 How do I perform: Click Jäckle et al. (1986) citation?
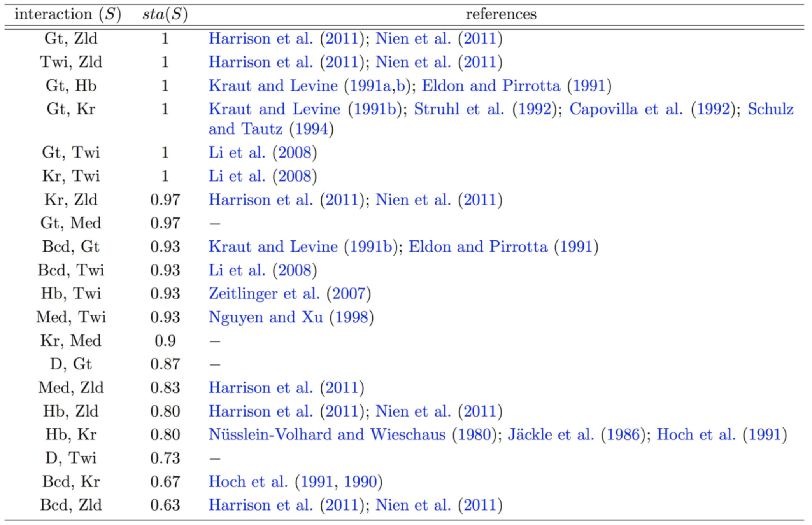pyautogui.click(x=551, y=435)
